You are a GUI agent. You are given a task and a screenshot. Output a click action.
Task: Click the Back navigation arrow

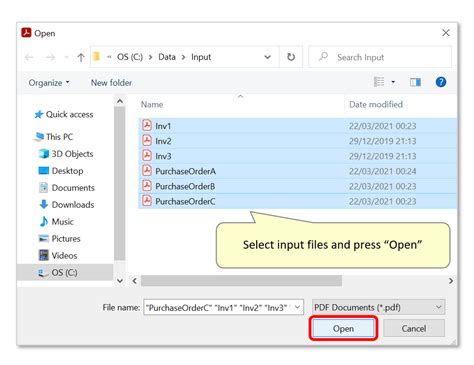(29, 57)
